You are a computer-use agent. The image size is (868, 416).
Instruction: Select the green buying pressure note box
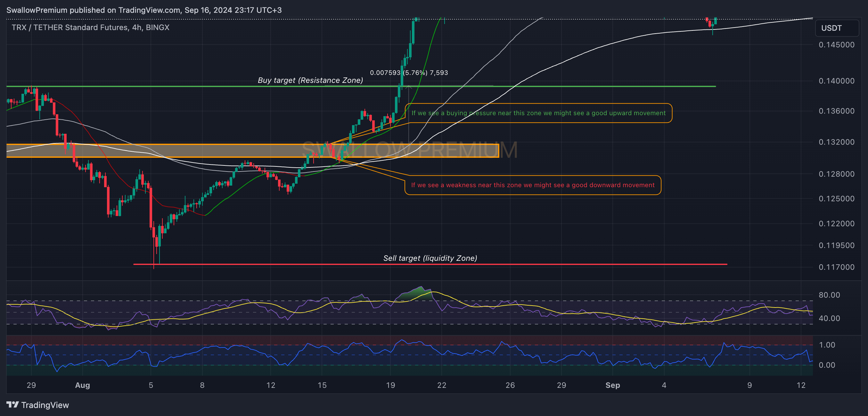pyautogui.click(x=538, y=113)
